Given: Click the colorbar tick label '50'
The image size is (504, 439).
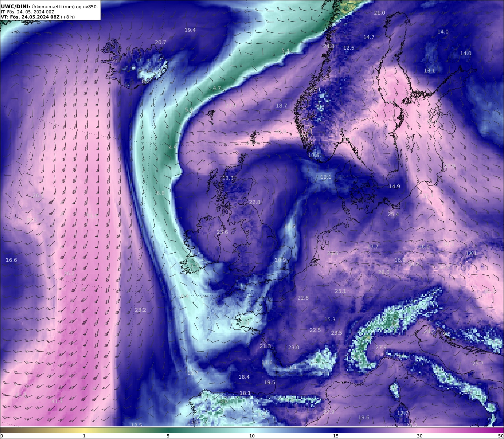Looking at the screenshot, I should pyautogui.click(x=501, y=436).
